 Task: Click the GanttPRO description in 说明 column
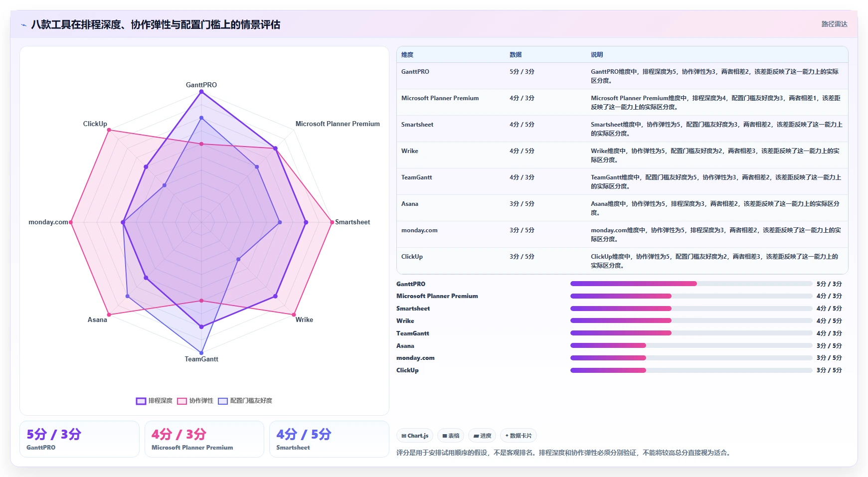tap(715, 76)
